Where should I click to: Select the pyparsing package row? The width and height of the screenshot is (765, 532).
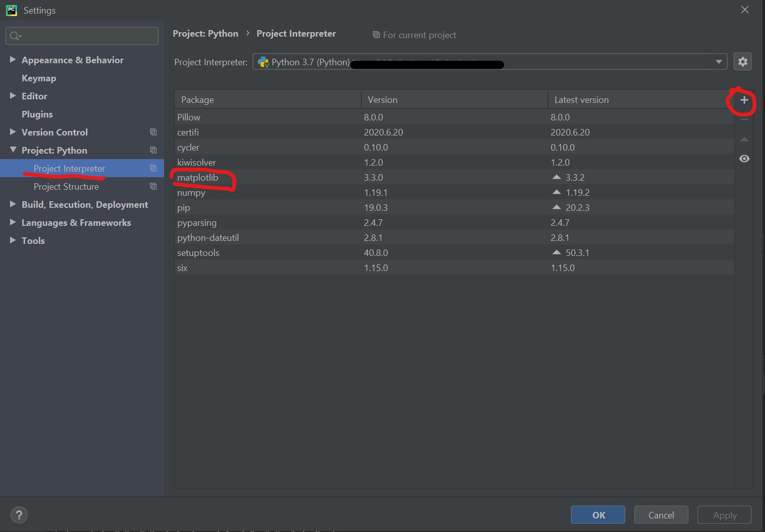click(454, 222)
